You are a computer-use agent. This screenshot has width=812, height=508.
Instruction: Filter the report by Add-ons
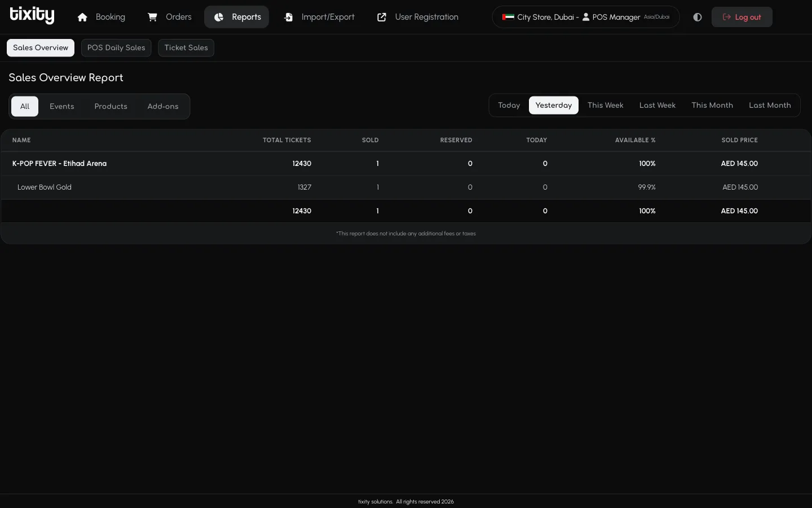163,106
